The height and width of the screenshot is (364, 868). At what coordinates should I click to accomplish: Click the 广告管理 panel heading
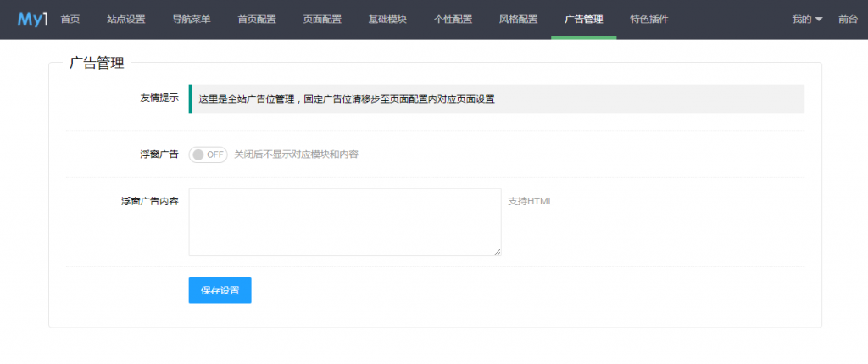96,63
